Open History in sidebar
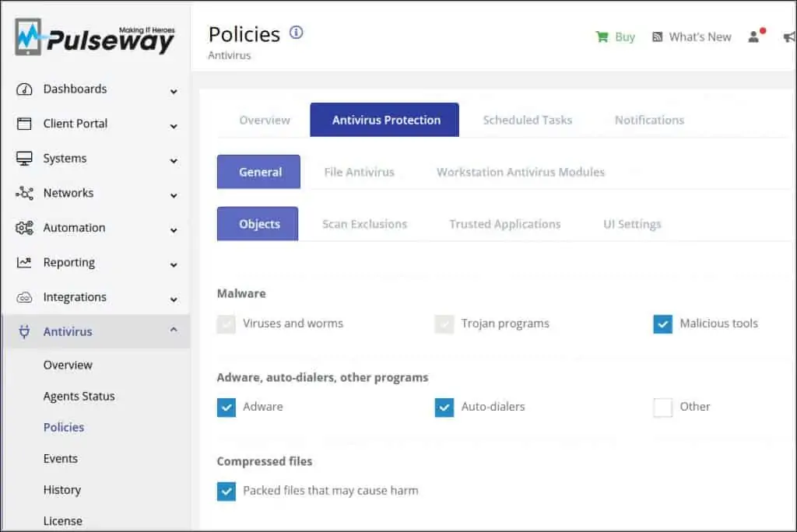This screenshot has width=797, height=532. (x=62, y=490)
